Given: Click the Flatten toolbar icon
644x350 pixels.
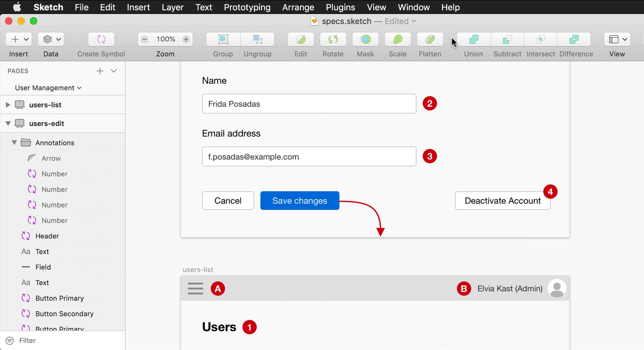Looking at the screenshot, I should pos(430,39).
